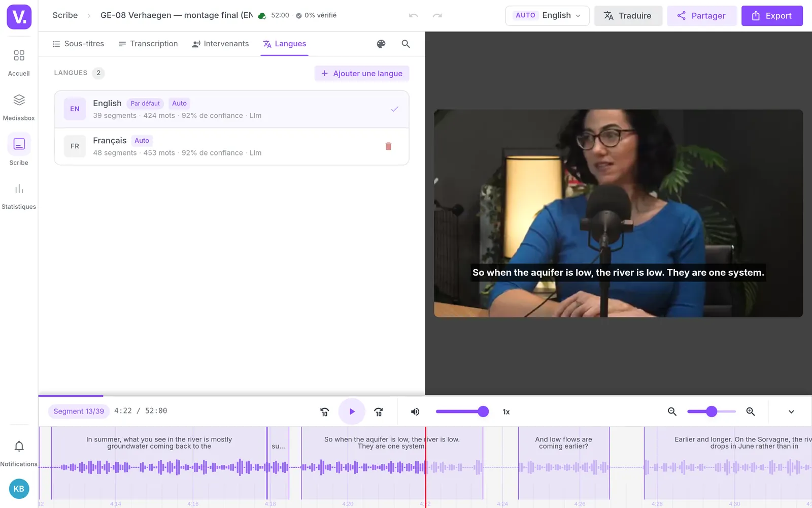This screenshot has height=508, width=812.
Task: Select the Langues tab
Action: 284,44
